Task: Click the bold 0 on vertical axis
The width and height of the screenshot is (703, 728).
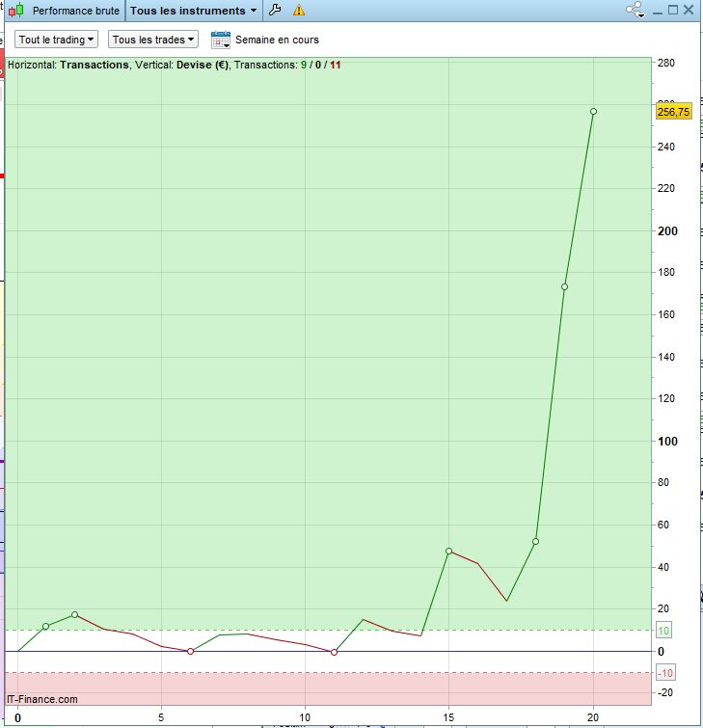Action: point(661,652)
